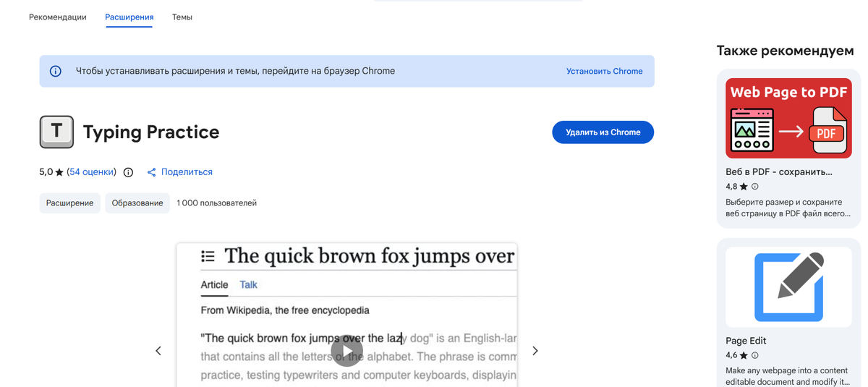Click the Page Edit description text
Image resolution: width=868 pixels, height=387 pixels.
coord(788,376)
